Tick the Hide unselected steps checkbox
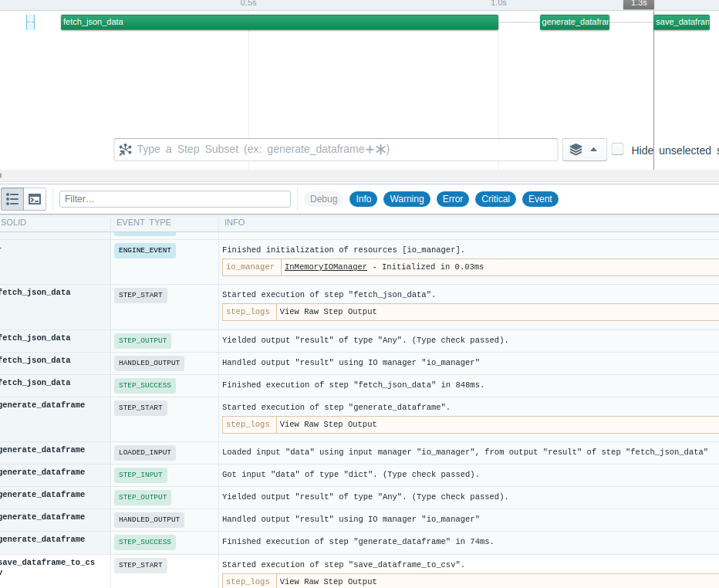 point(618,149)
